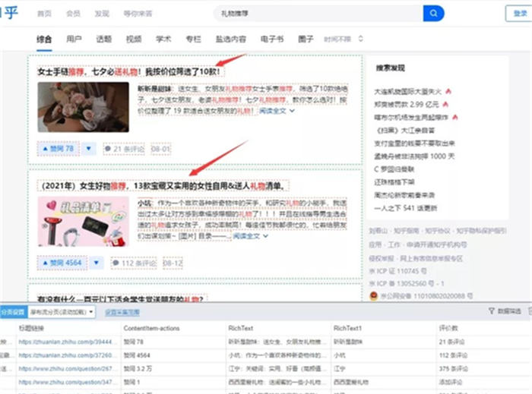This screenshot has width=532, height=394.
Task: Click the 登录 login button
Action: point(520,14)
